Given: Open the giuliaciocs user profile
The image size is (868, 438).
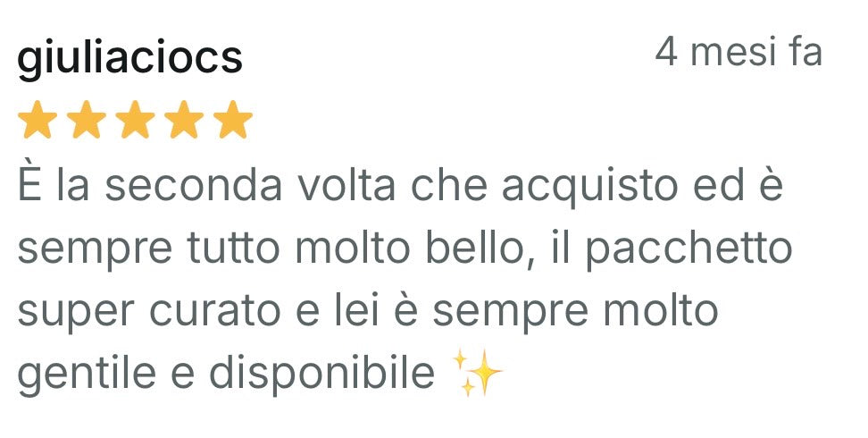Looking at the screenshot, I should (130, 56).
